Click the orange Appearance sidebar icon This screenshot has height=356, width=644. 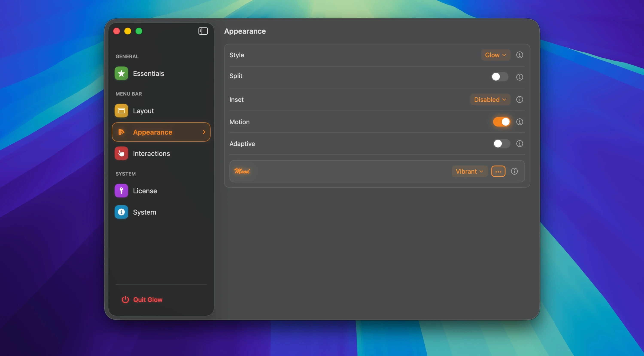[121, 132]
